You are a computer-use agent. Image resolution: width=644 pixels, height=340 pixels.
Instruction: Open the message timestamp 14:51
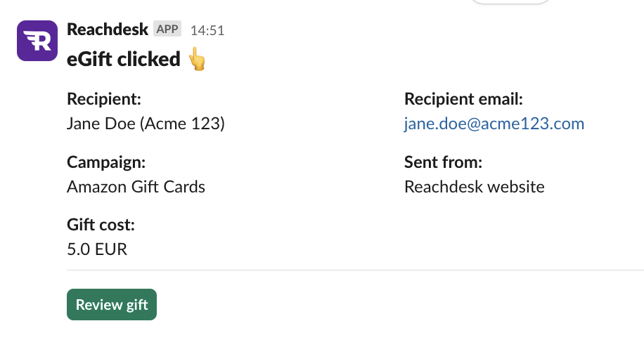207,30
